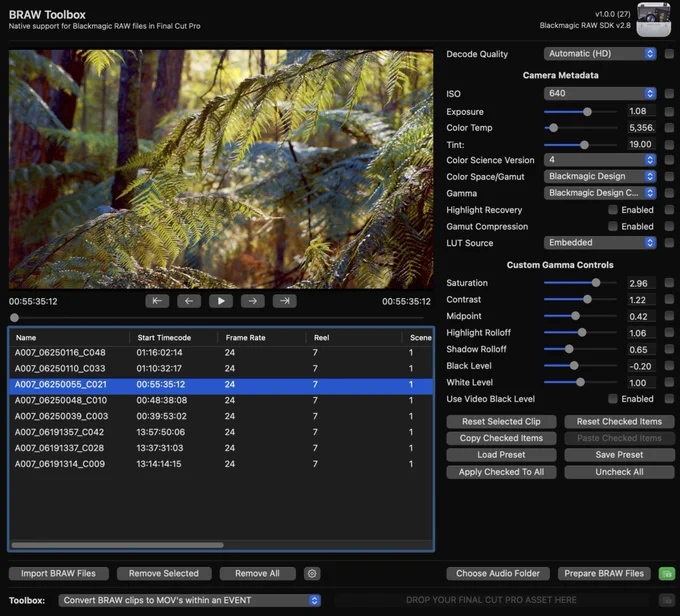
Task: Step forward one frame with right arrow
Action: [253, 301]
